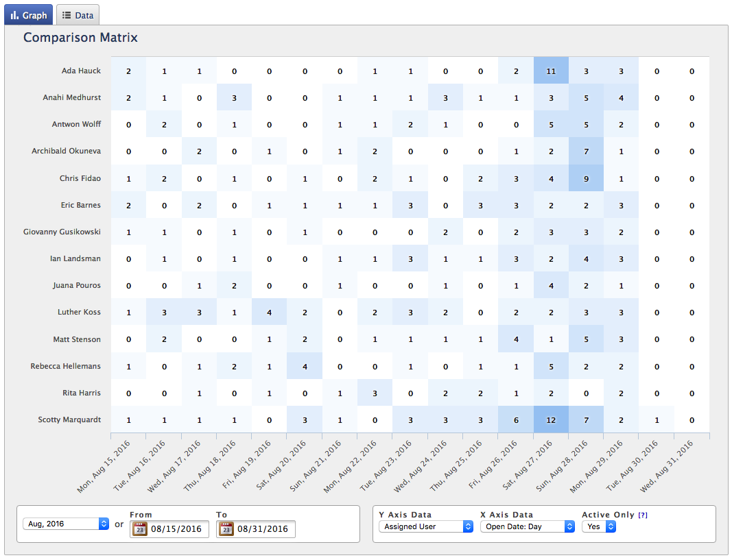Click the Ada Hauck row label
The image size is (732, 560).
(81, 71)
